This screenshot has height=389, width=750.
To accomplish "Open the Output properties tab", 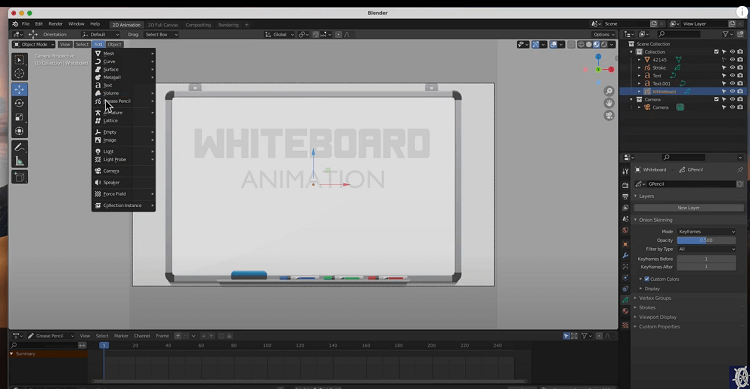I will click(x=625, y=197).
